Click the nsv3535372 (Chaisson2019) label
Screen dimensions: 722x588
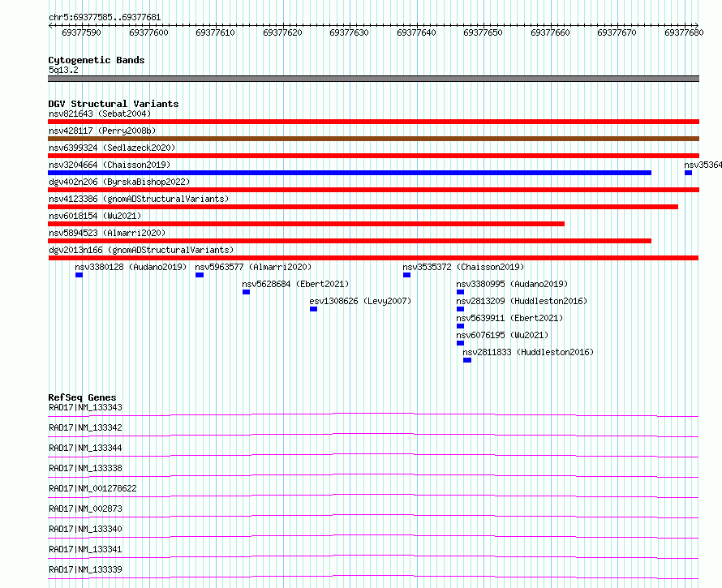[463, 267]
